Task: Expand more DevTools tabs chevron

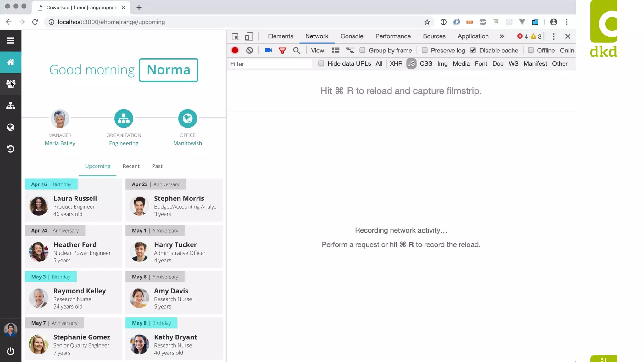Action: point(502,36)
